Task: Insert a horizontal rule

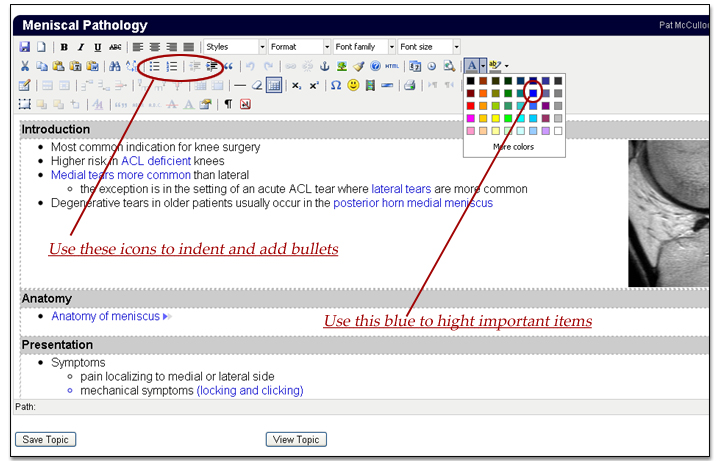Action: pos(240,85)
